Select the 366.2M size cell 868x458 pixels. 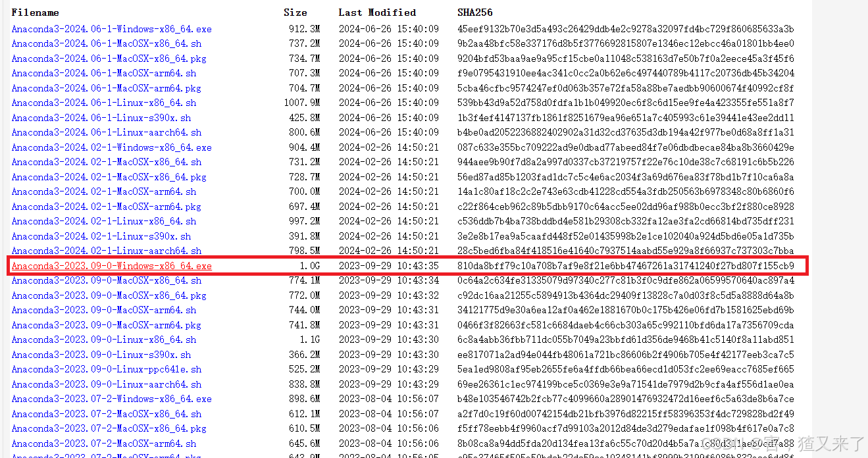(x=305, y=355)
